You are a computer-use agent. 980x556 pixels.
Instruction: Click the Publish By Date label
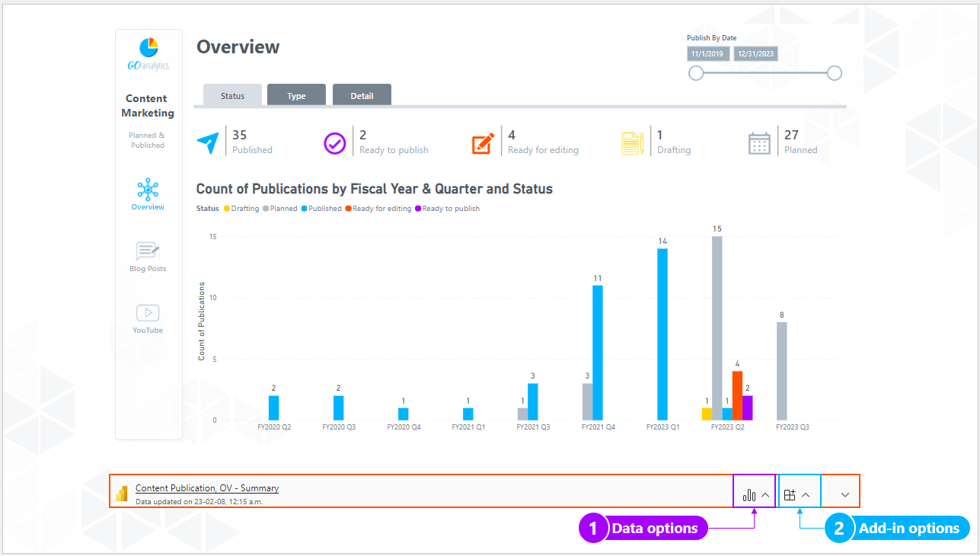pyautogui.click(x=711, y=38)
